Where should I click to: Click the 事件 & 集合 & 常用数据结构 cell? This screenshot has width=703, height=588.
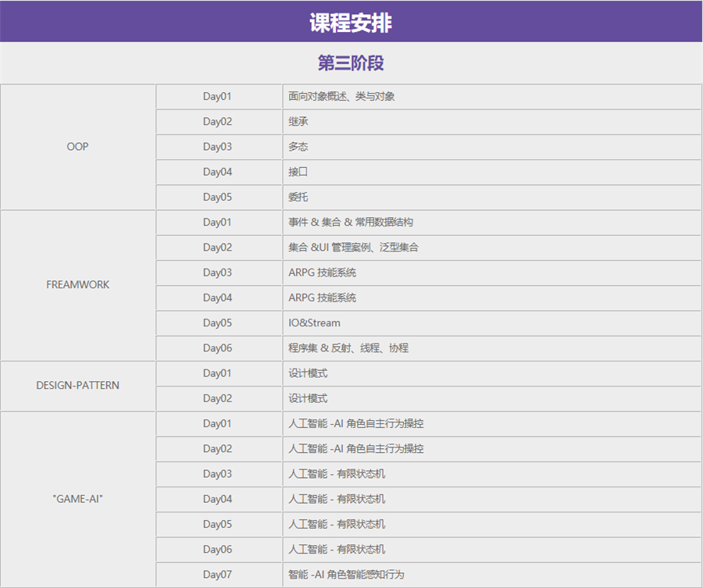(350, 223)
